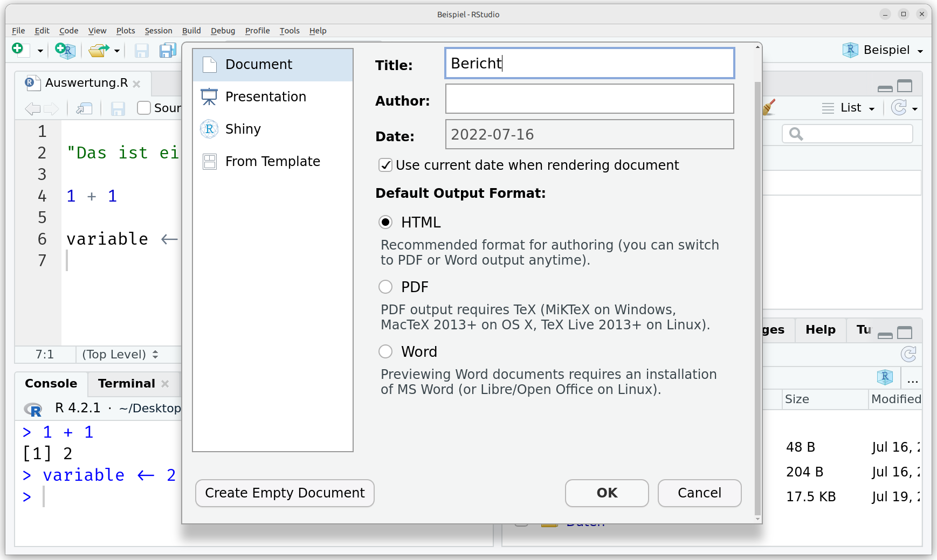The height and width of the screenshot is (560, 937).
Task: Click the R project directory icon in Files
Action: point(885,377)
